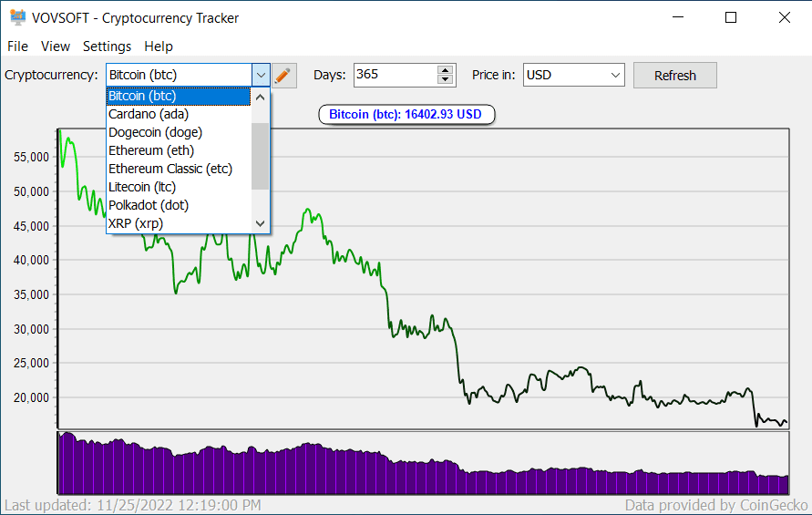Screen dimensions: 812x515
Task: Click the VOVSOFT app icon in title bar
Action: (x=17, y=17)
